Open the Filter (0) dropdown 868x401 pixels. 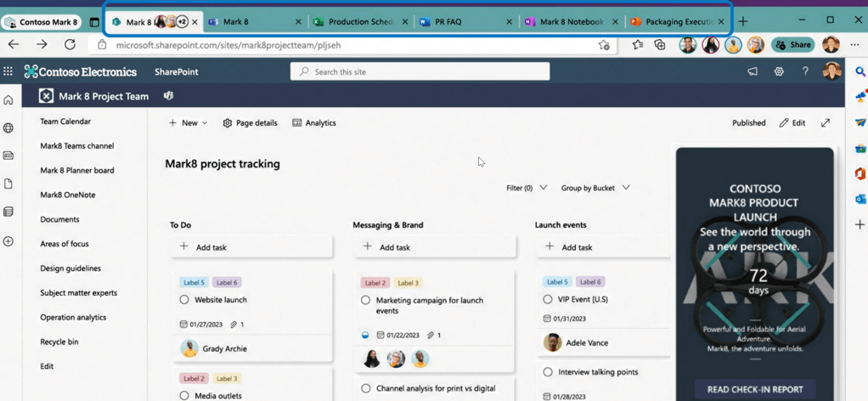(527, 188)
